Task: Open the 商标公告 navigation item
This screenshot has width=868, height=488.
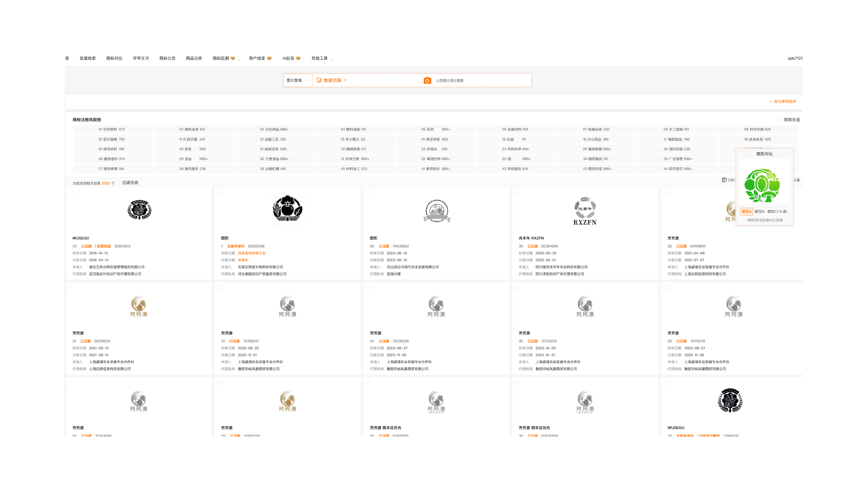Action: pyautogui.click(x=168, y=58)
